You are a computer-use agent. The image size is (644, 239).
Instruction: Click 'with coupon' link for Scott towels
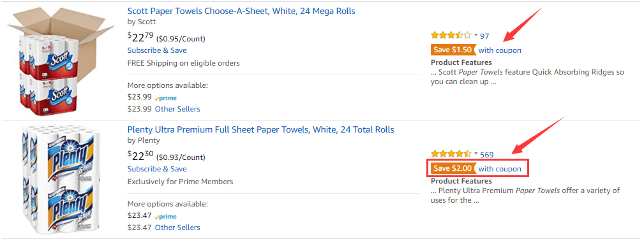(x=500, y=50)
